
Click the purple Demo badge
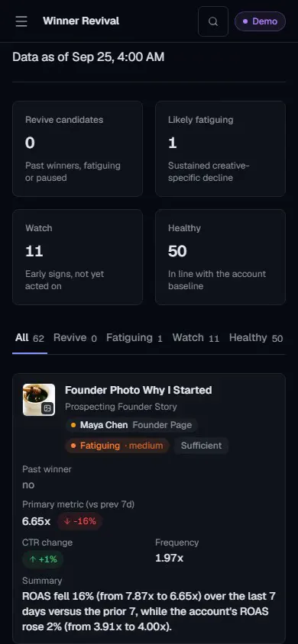(261, 21)
